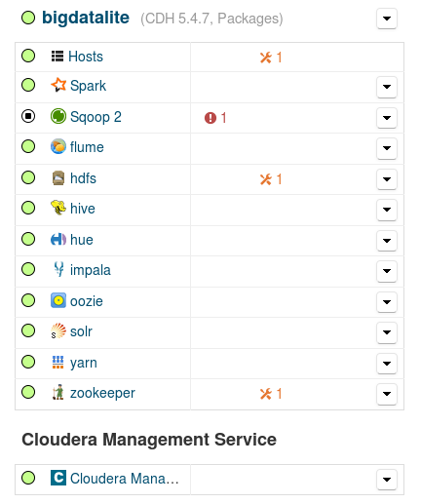
Task: Click the Hosts wrench configuration issue
Action: pos(271,58)
